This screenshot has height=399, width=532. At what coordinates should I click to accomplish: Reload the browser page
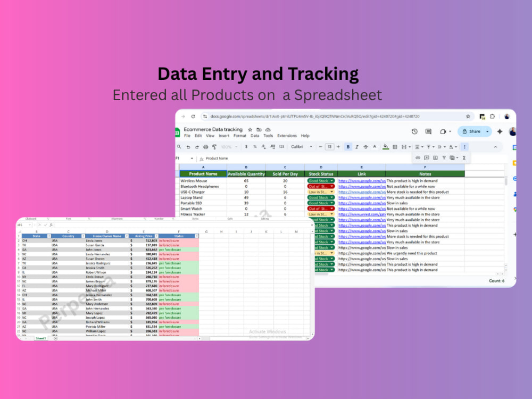[193, 117]
